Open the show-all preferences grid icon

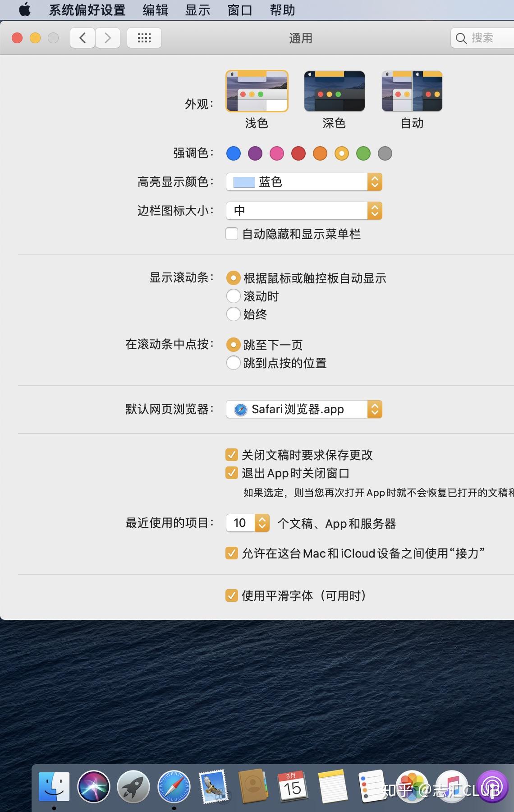[x=144, y=38]
